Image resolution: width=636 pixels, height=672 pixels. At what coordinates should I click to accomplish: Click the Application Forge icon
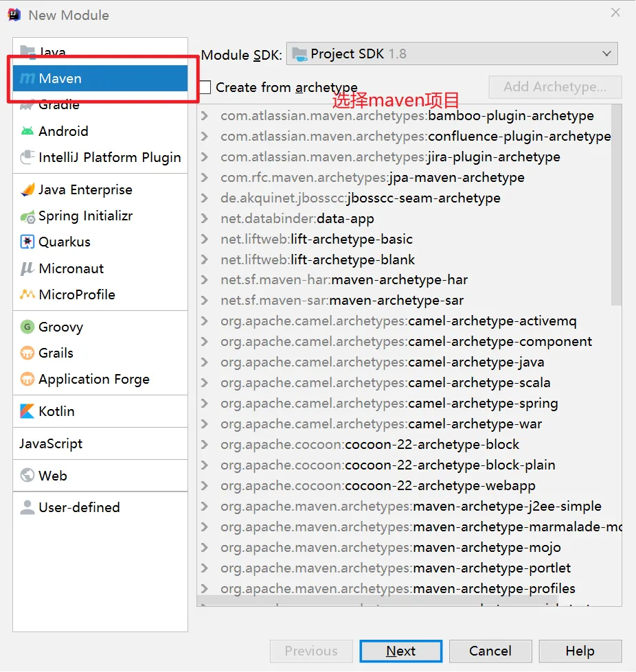point(27,379)
